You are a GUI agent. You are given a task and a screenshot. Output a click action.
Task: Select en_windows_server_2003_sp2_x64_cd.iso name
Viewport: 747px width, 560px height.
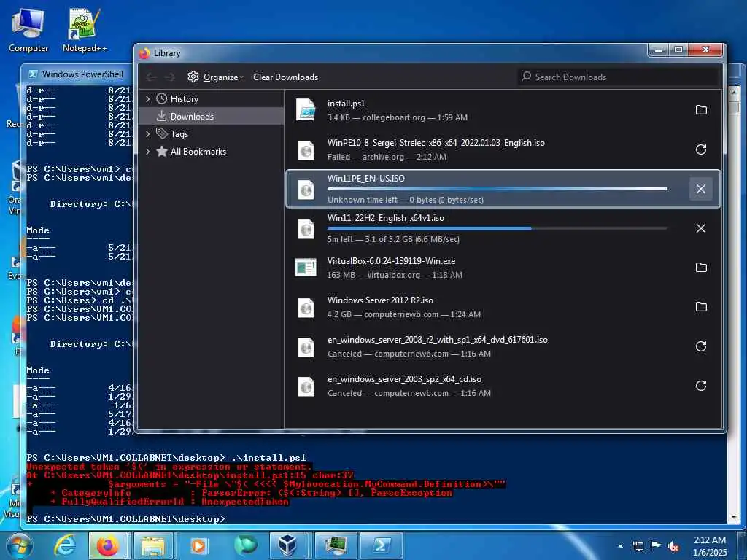point(404,379)
